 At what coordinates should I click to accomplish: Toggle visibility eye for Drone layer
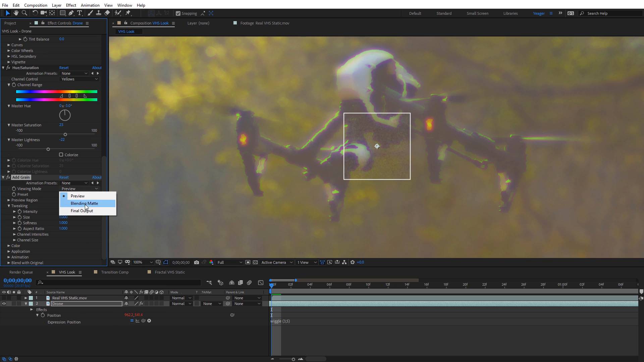pyautogui.click(x=4, y=304)
